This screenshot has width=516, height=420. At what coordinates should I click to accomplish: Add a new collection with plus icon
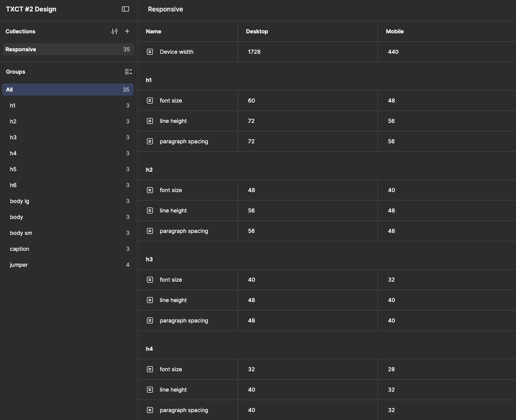coord(127,31)
